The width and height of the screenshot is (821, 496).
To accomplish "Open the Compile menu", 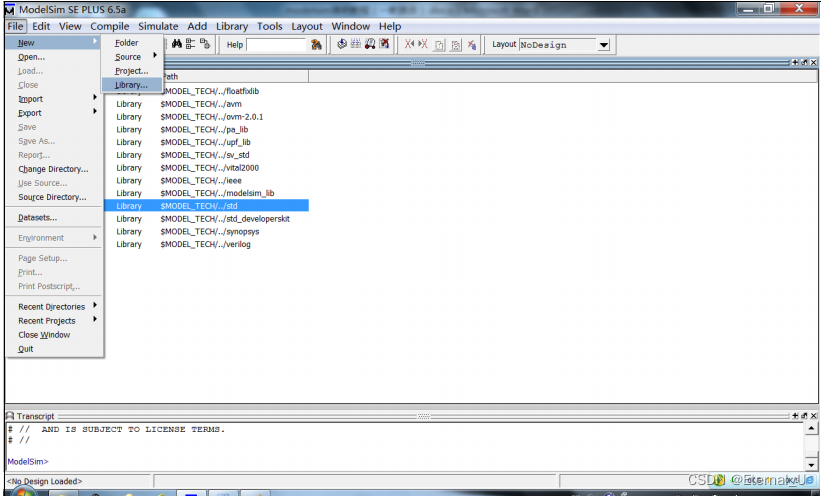I will (x=109, y=26).
